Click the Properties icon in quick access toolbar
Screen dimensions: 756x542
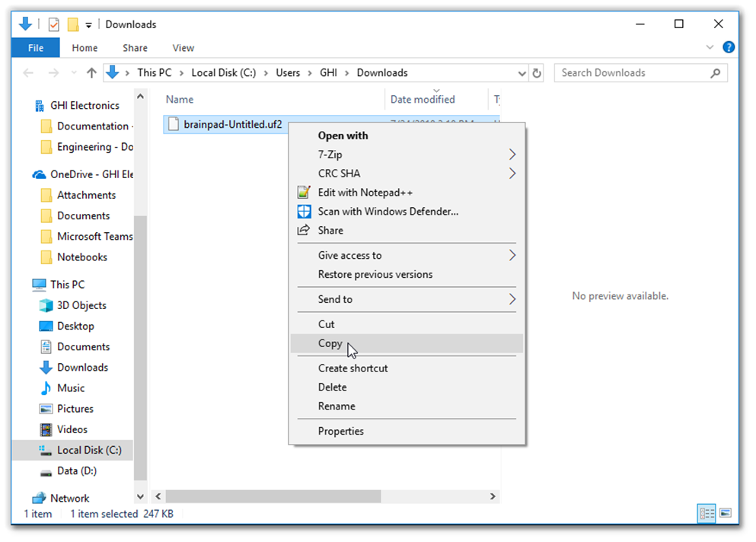[x=53, y=24]
